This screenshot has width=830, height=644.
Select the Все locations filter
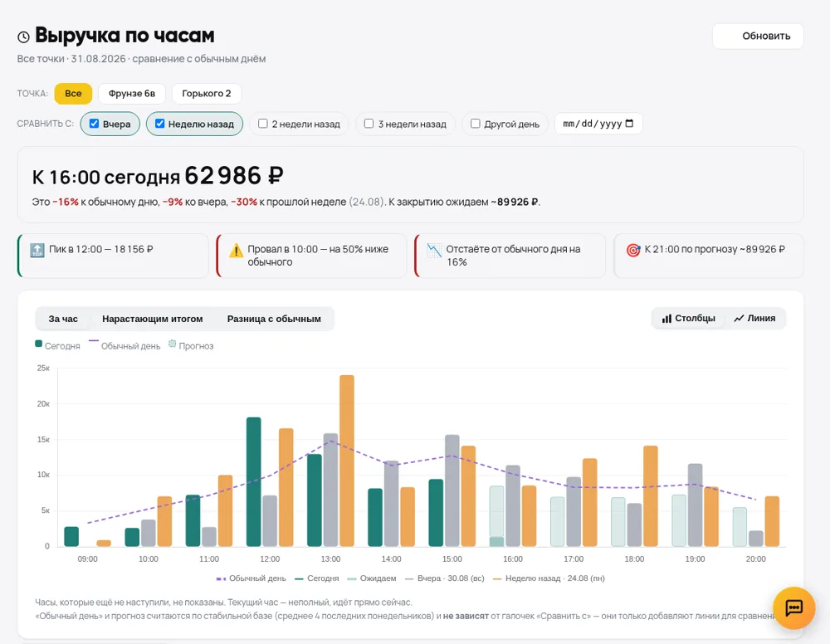(x=73, y=94)
